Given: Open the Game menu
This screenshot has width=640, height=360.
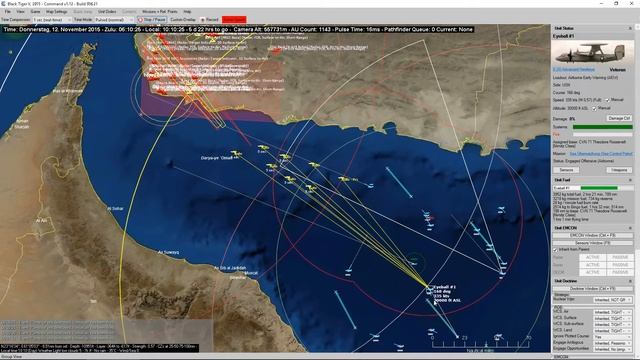Looking at the screenshot, I should point(36,12).
